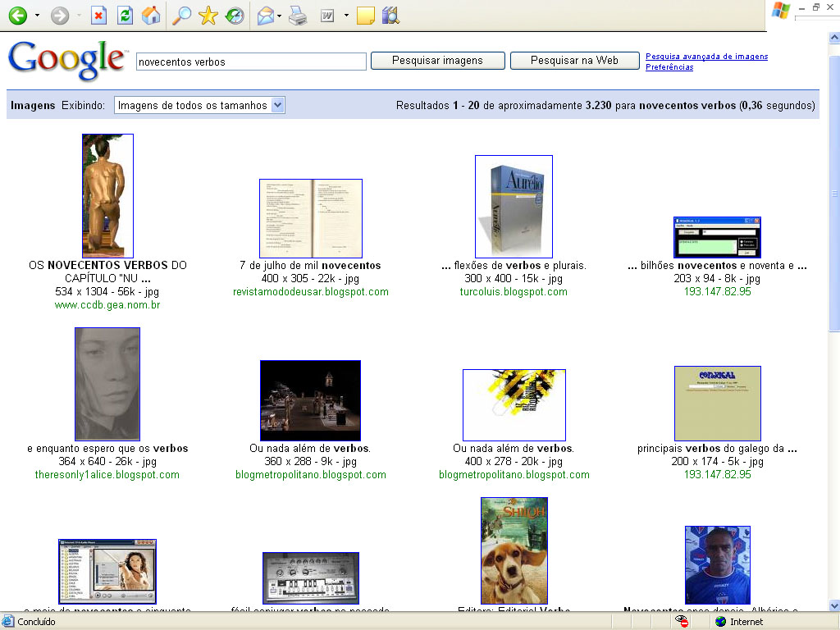Open the History panel
840x630 pixels.
tap(235, 15)
